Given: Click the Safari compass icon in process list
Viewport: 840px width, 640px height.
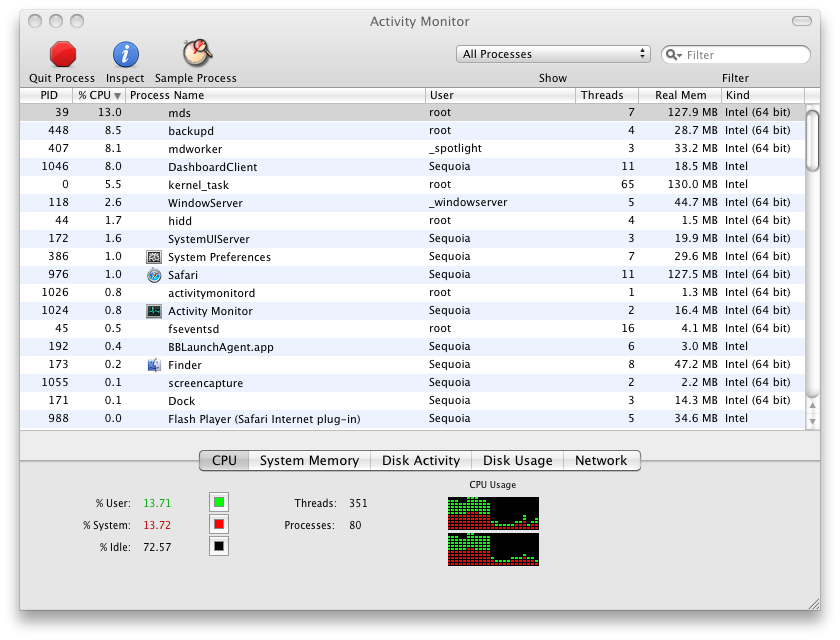Looking at the screenshot, I should click(154, 275).
